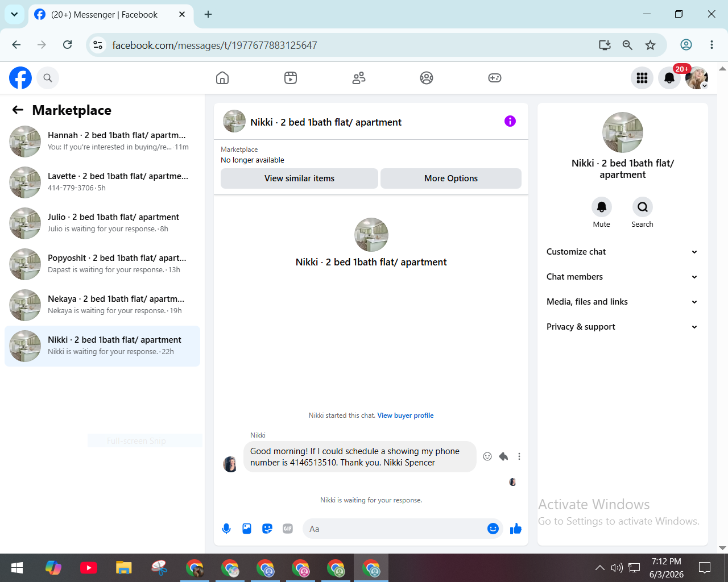Open YouTube from the taskbar
The width and height of the screenshot is (728, 582).
pos(89,568)
